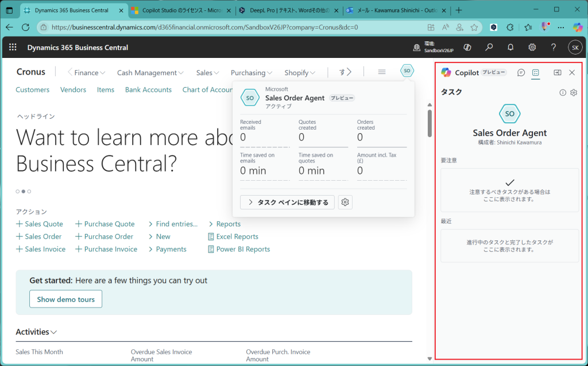The height and width of the screenshot is (366, 588).
Task: Open the notifications bell
Action: (x=510, y=47)
